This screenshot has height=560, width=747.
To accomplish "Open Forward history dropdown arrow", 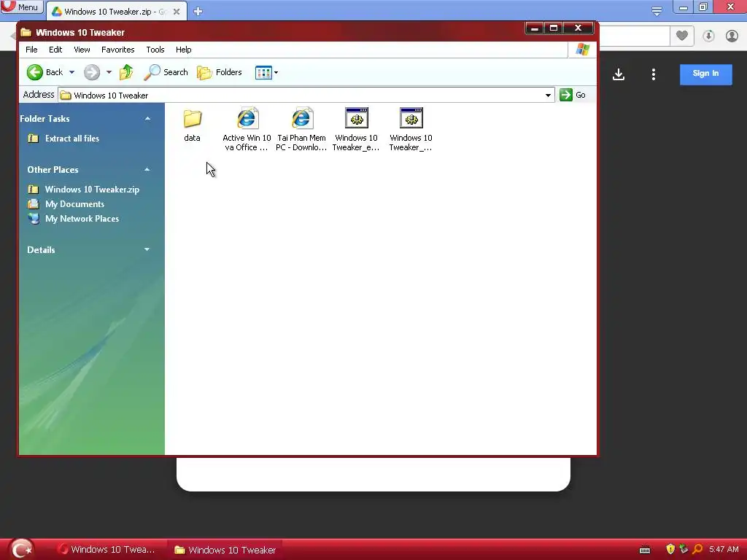I will pyautogui.click(x=109, y=72).
